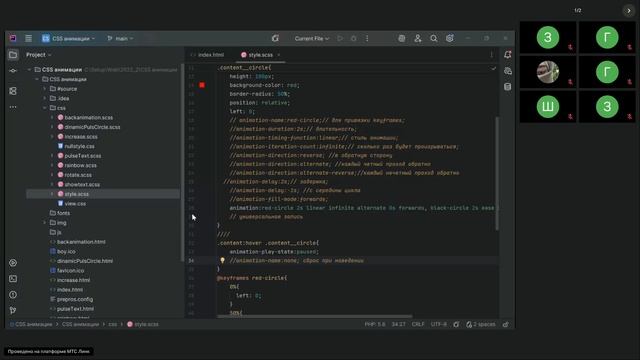This screenshot has width=640, height=360.
Task: Open the Services tool window
Action: [13, 263]
